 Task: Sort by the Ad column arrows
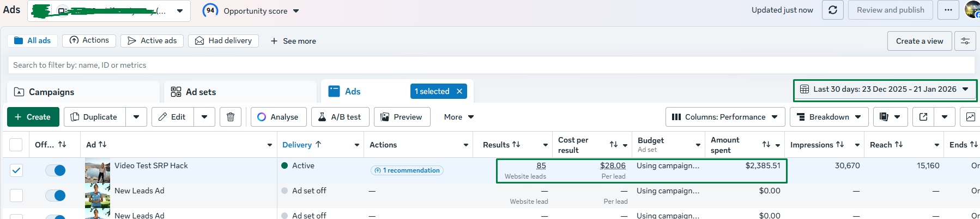pos(102,145)
